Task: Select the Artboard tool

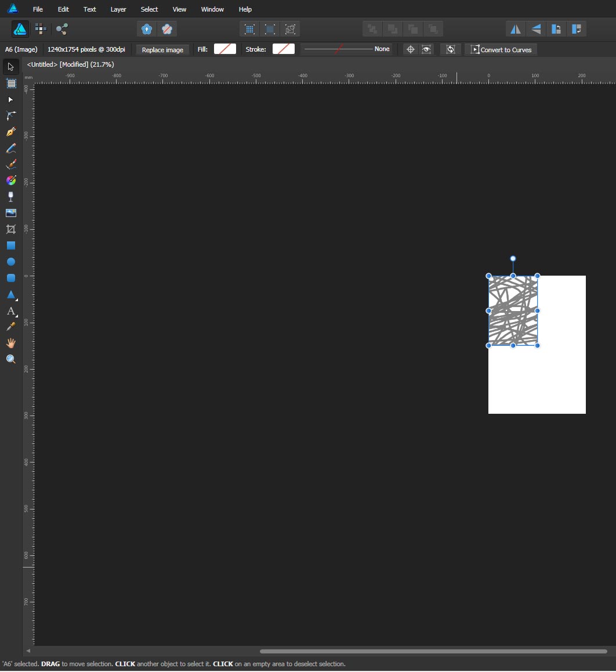Action: pyautogui.click(x=10, y=83)
